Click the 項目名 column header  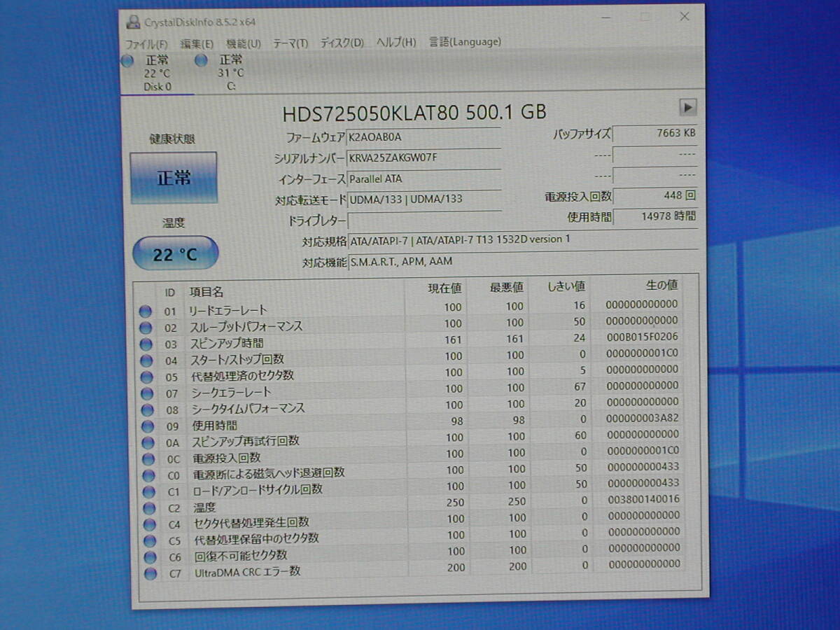click(x=206, y=293)
